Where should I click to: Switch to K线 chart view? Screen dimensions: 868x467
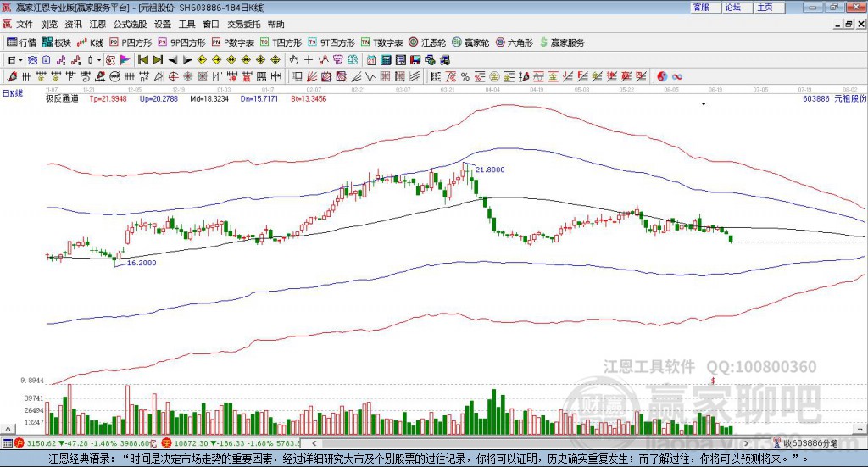click(90, 42)
